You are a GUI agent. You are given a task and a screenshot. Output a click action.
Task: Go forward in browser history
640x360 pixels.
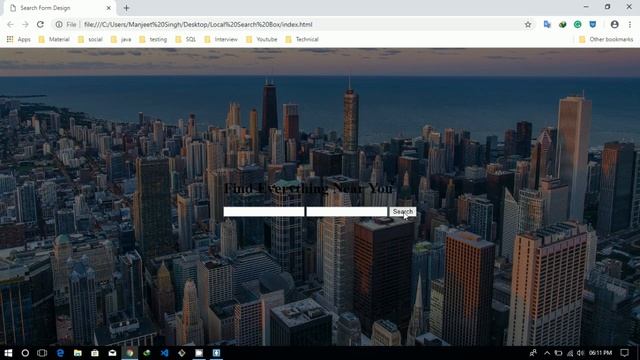click(25, 24)
